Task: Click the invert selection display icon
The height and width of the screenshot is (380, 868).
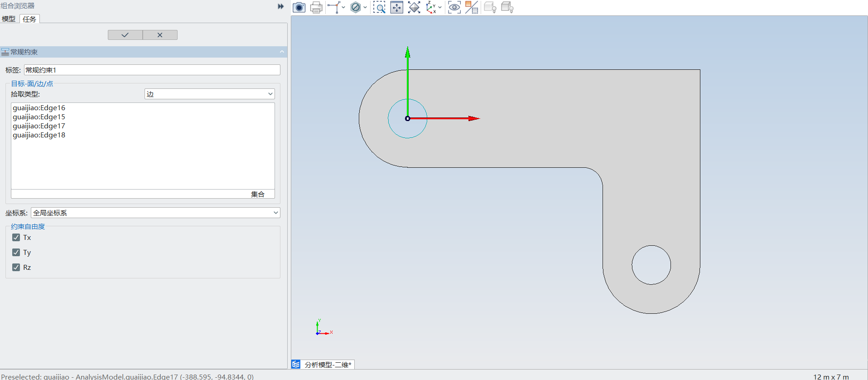Action: tap(472, 7)
